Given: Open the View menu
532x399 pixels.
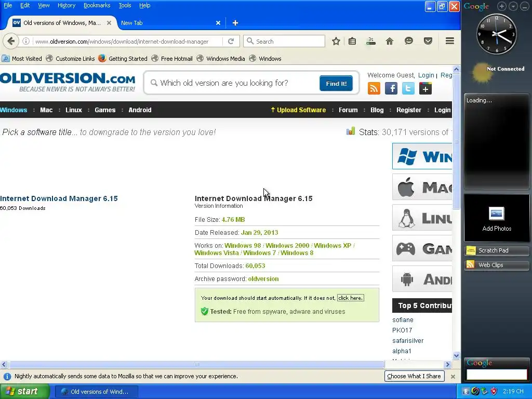Looking at the screenshot, I should tap(44, 5).
